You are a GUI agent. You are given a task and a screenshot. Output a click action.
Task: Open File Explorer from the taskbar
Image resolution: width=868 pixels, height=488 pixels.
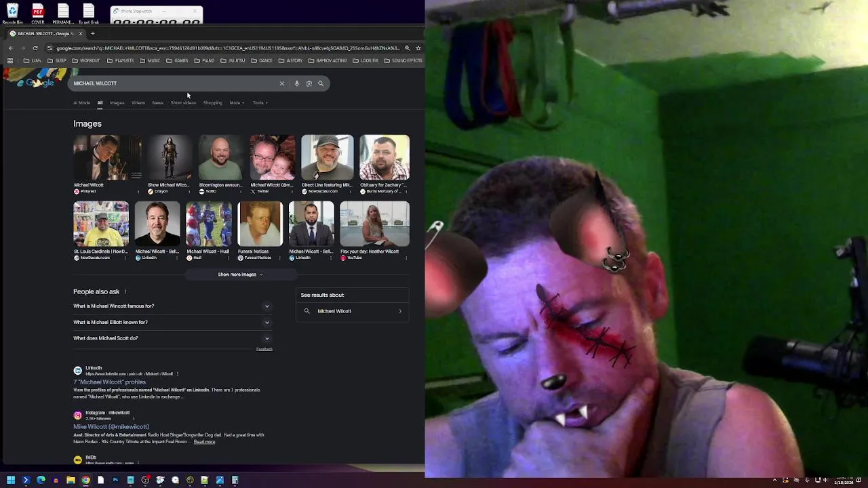click(71, 480)
